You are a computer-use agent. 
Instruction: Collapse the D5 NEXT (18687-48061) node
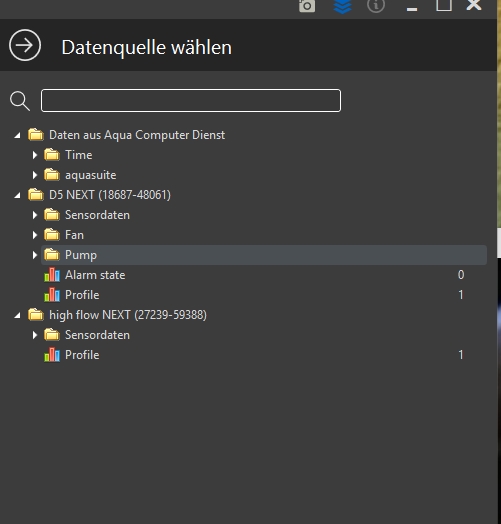(x=17, y=195)
